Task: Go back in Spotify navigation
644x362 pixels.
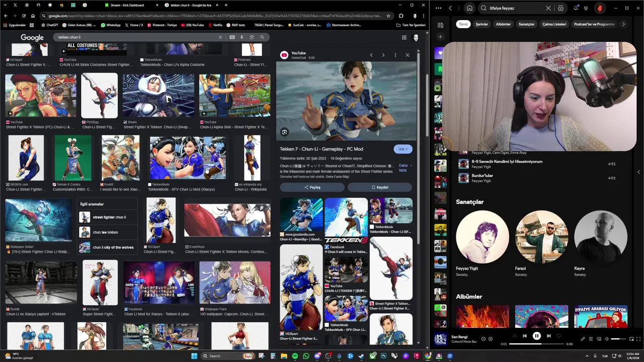Action: (x=450, y=8)
